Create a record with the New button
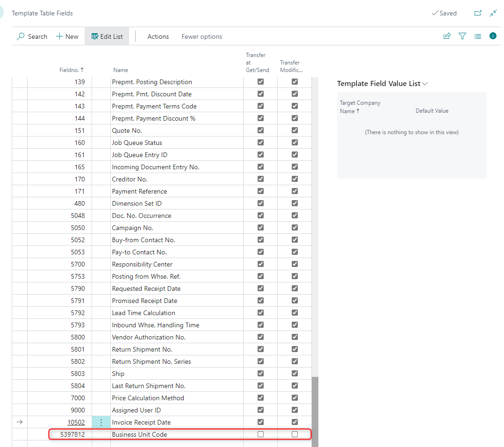Viewport: 504px width, 447px height. click(x=66, y=36)
